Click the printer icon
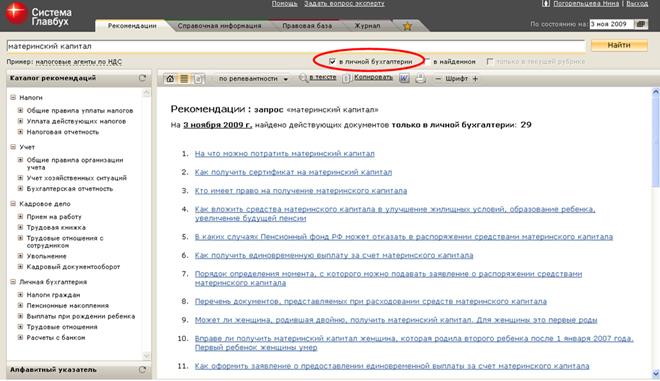The image size is (660, 381). pos(420,78)
